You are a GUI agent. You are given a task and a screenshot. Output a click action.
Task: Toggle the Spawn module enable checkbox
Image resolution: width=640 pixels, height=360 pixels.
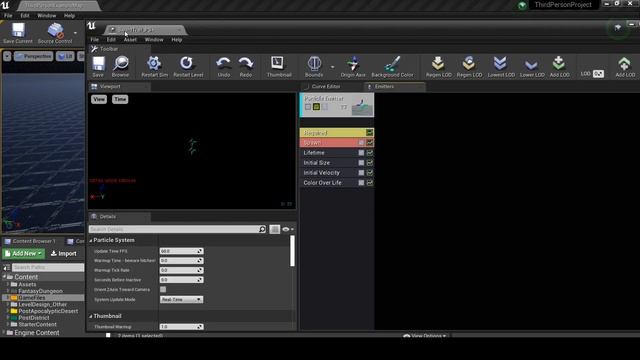tap(361, 142)
